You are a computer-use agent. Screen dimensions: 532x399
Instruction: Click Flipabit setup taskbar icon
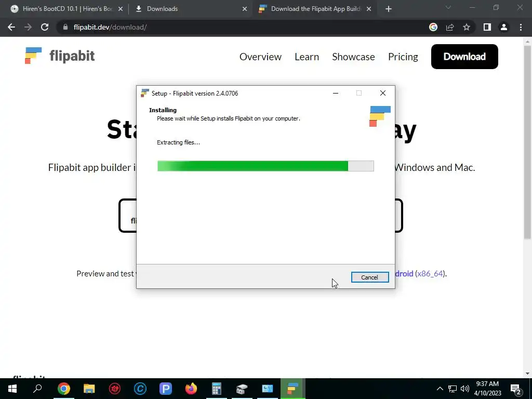click(293, 389)
